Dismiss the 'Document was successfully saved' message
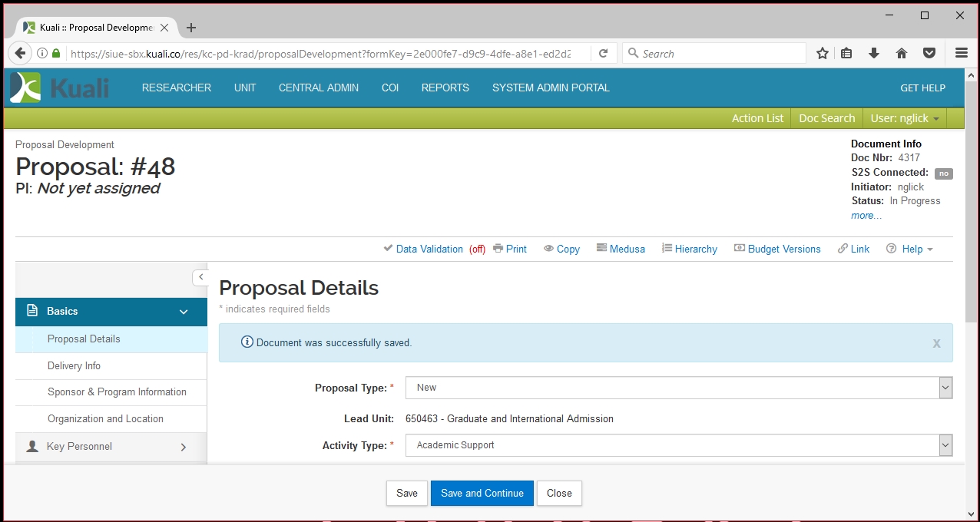Image resolution: width=980 pixels, height=522 pixels. coord(936,343)
